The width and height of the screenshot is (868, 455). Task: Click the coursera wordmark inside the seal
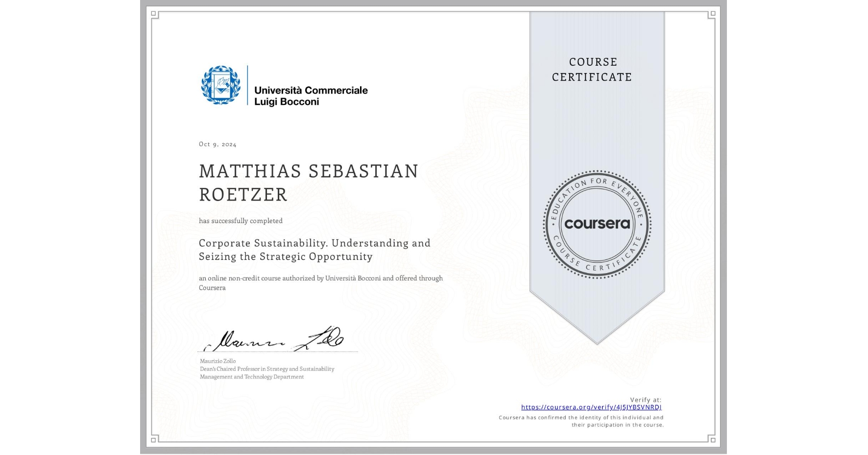[597, 225]
